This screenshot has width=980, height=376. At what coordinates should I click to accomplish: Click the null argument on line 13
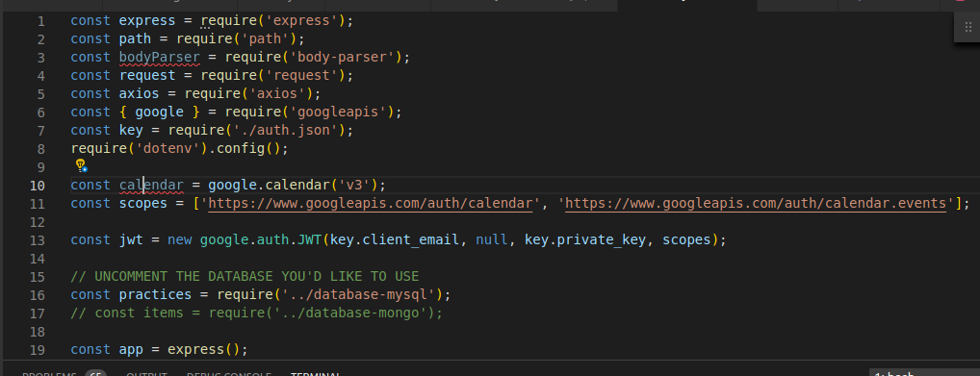coord(492,239)
